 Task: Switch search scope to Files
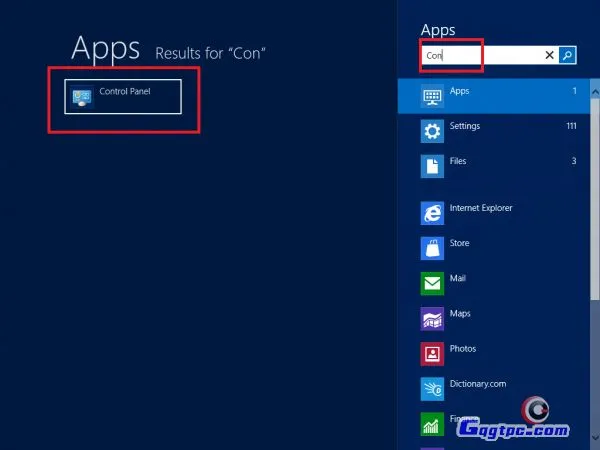[458, 161]
